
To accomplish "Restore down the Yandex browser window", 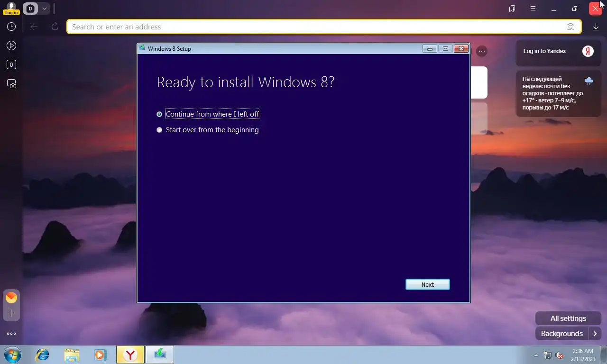I will click(575, 9).
